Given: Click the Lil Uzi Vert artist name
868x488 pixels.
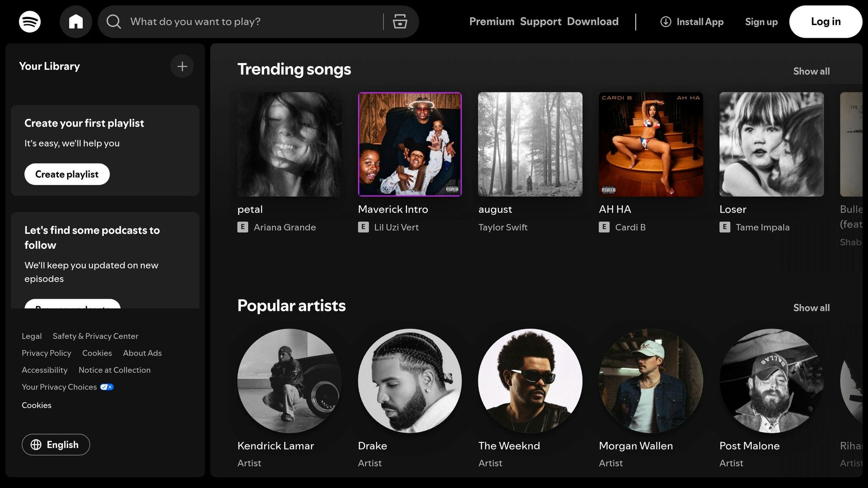Looking at the screenshot, I should 396,227.
